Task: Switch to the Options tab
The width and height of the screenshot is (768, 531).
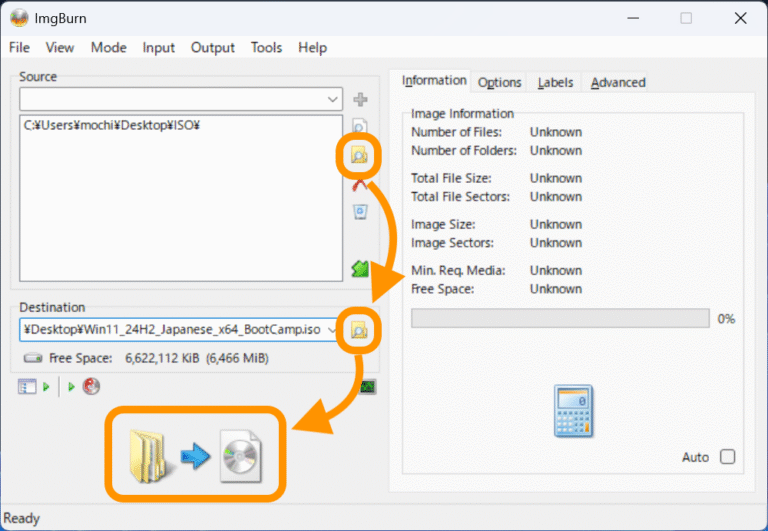Action: 499,82
